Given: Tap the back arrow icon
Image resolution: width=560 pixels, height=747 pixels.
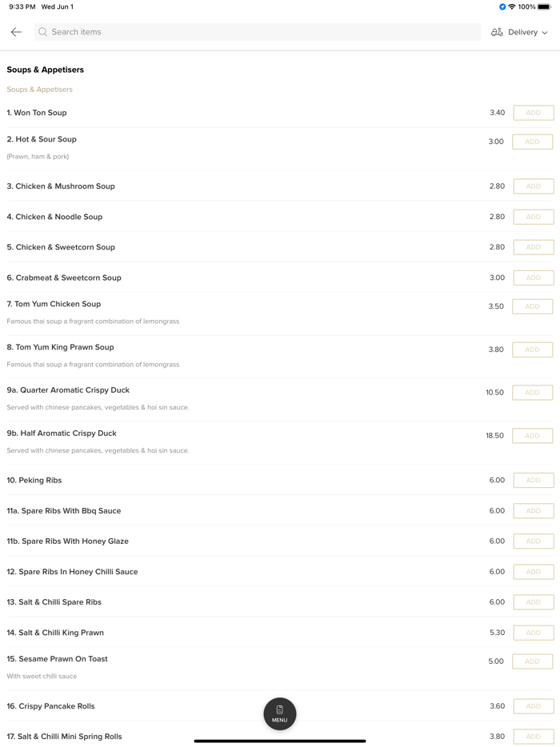Looking at the screenshot, I should coord(16,32).
